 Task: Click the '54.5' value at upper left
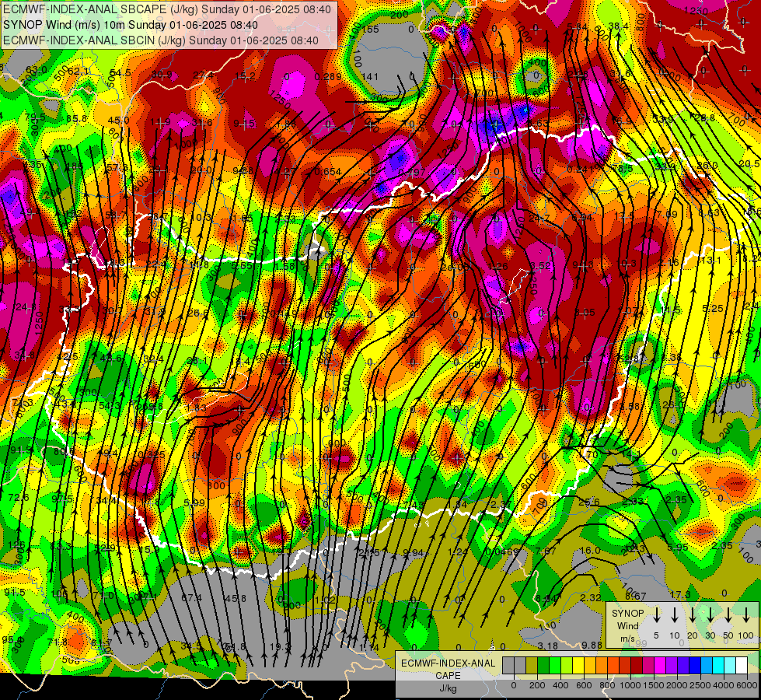click(x=120, y=72)
